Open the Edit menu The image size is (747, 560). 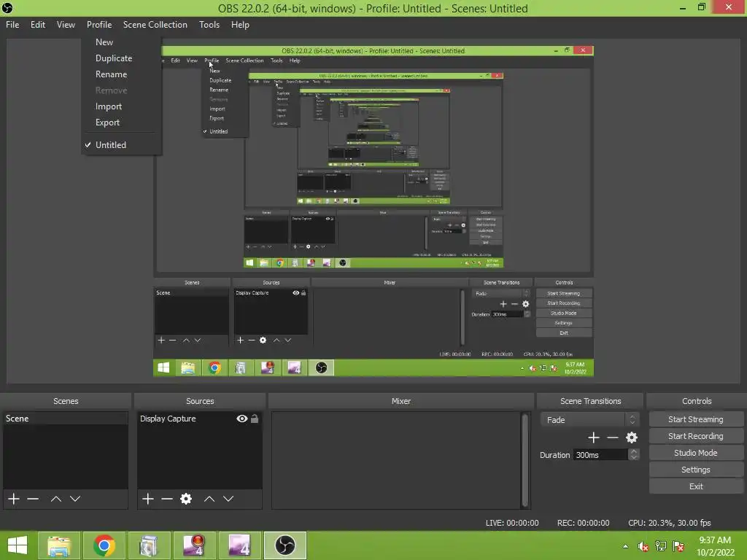pyautogui.click(x=38, y=25)
